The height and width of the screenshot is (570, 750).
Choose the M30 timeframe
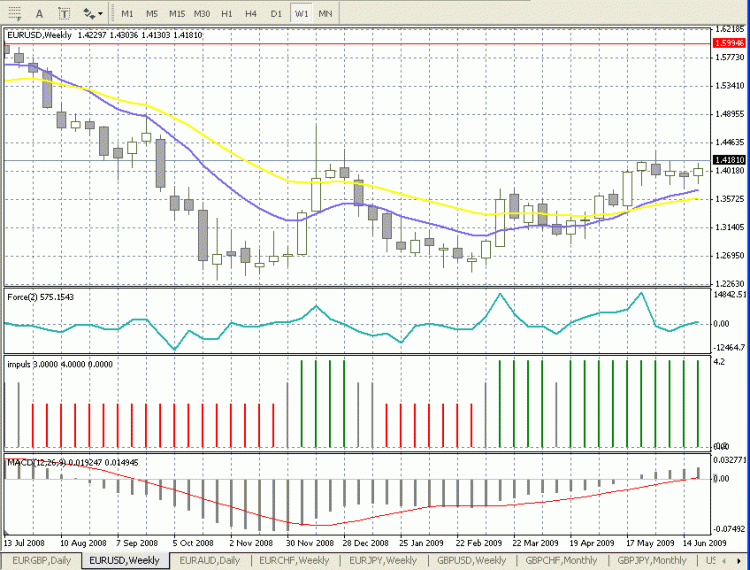tap(202, 14)
